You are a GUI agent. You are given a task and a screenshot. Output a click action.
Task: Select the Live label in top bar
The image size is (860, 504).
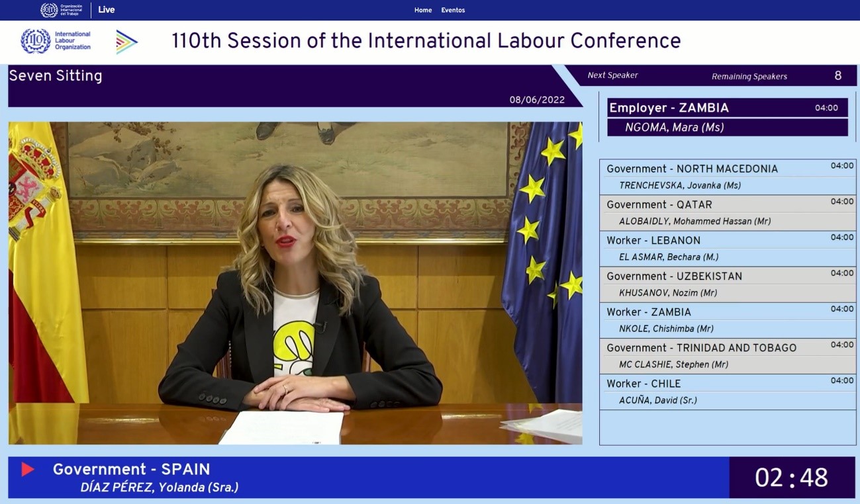click(107, 10)
